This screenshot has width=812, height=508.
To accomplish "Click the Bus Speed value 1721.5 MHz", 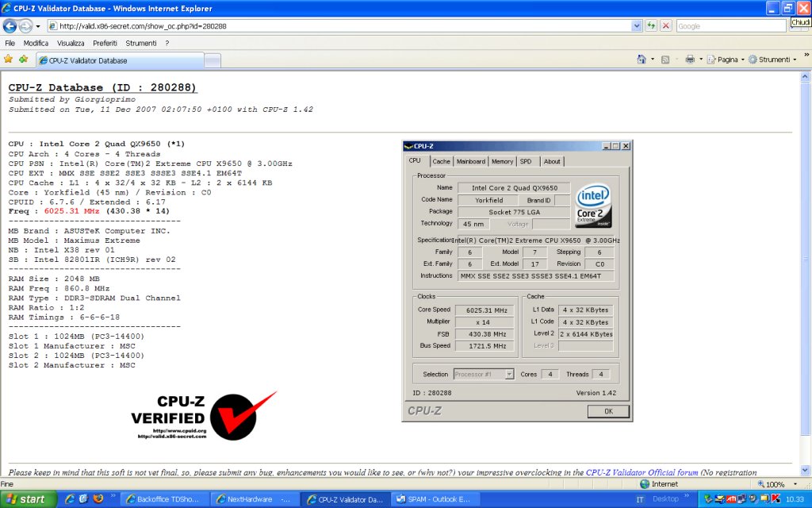I will pos(486,346).
